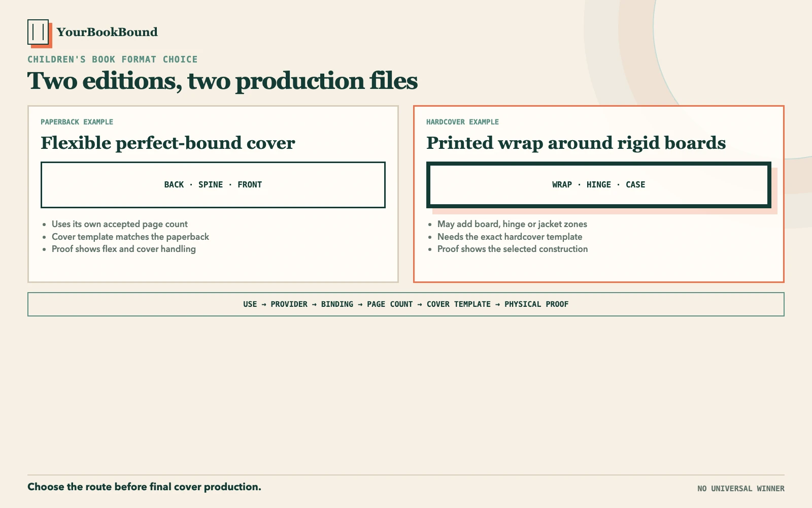Click the USE → PROVIDER → BINDING workflow bar
Image resolution: width=812 pixels, height=508 pixels.
click(x=406, y=304)
